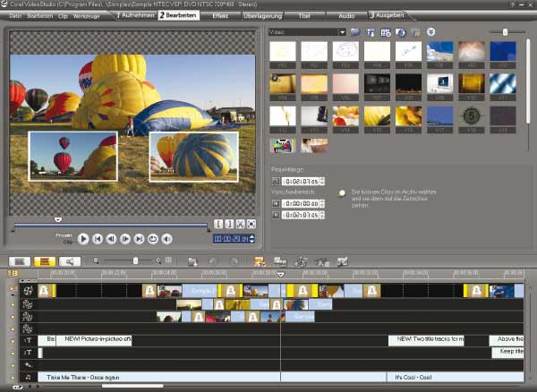The image size is (537, 392).
Task: Open the Effekt step tab
Action: point(219,16)
